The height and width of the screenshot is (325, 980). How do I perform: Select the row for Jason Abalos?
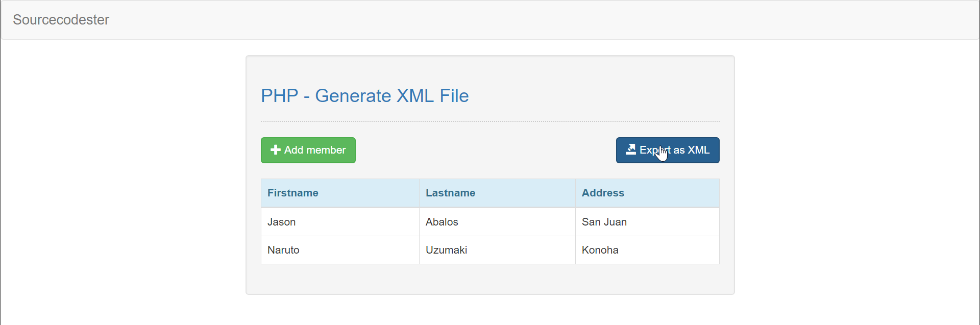coord(490,222)
